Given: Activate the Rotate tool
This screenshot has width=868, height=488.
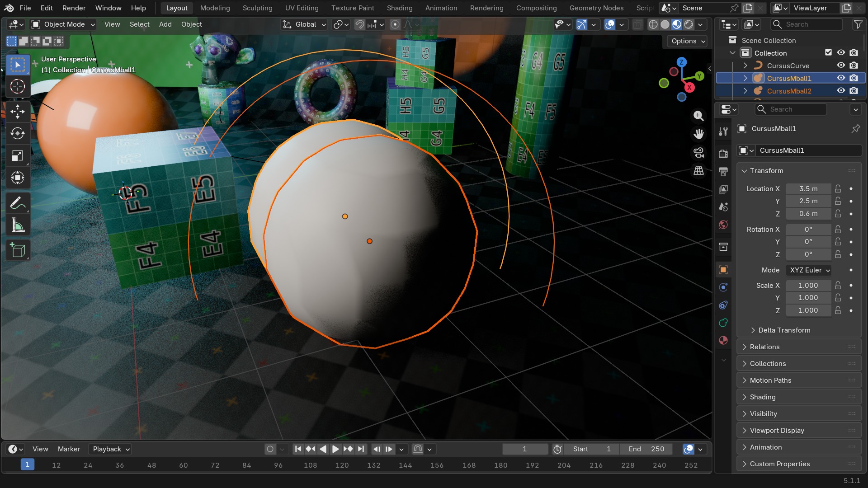Looking at the screenshot, I should click(x=18, y=133).
